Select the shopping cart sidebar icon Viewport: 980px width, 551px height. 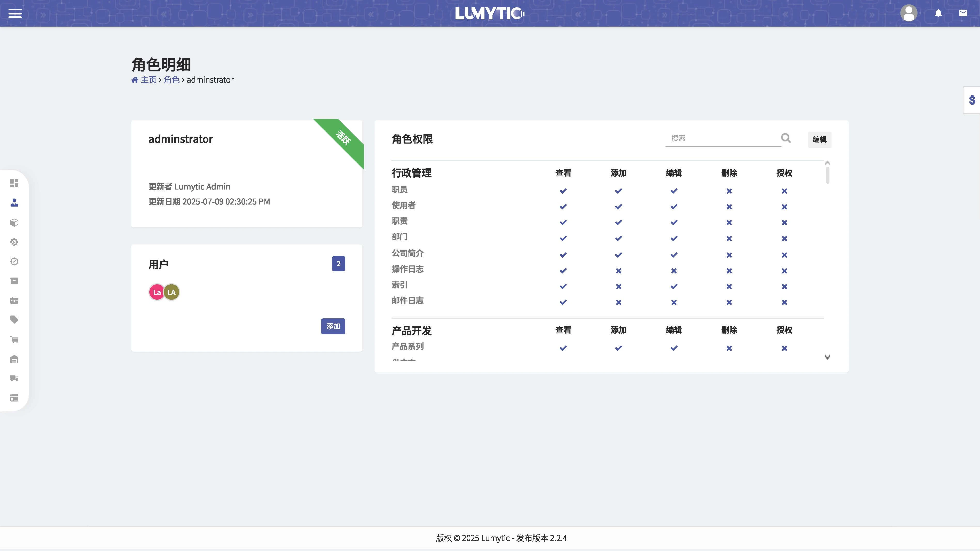coord(14,339)
